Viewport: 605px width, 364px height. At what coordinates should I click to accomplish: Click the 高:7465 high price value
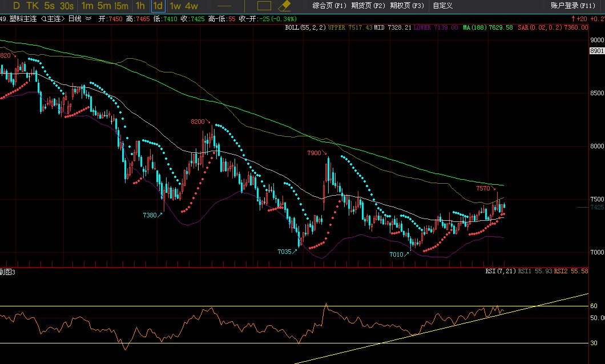pos(138,18)
